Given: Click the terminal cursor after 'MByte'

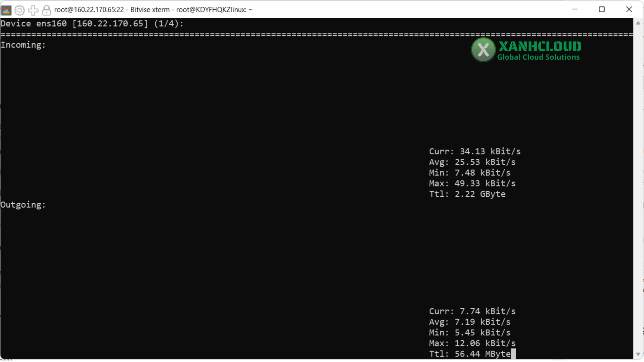Looking at the screenshot, I should (513, 354).
